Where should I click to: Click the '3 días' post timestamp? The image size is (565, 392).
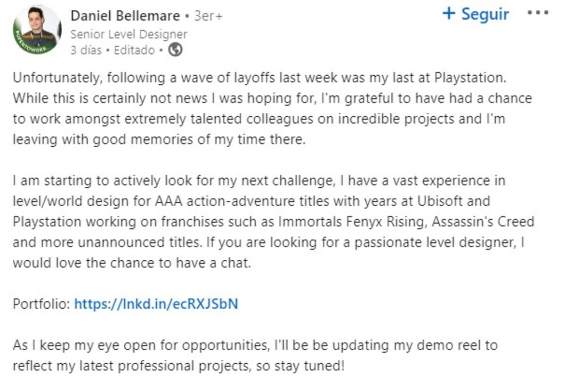point(86,50)
